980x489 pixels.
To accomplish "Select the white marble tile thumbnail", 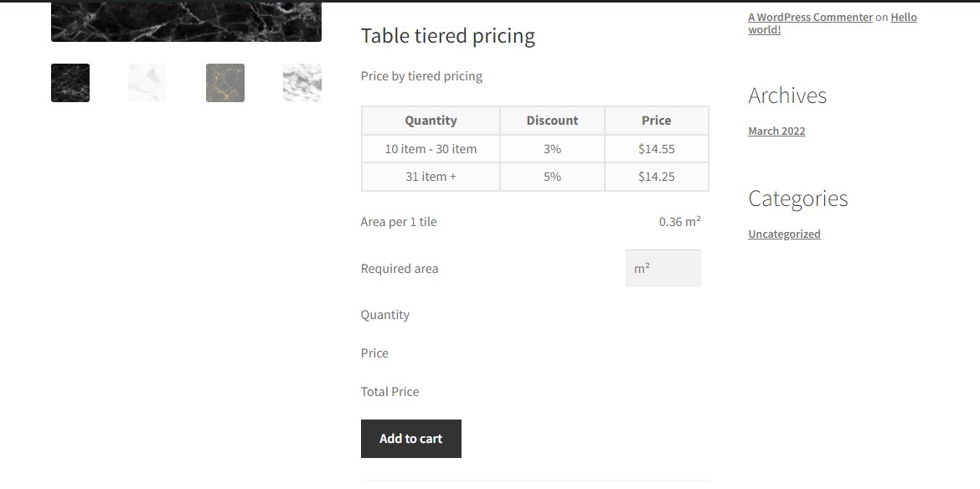I will click(147, 82).
